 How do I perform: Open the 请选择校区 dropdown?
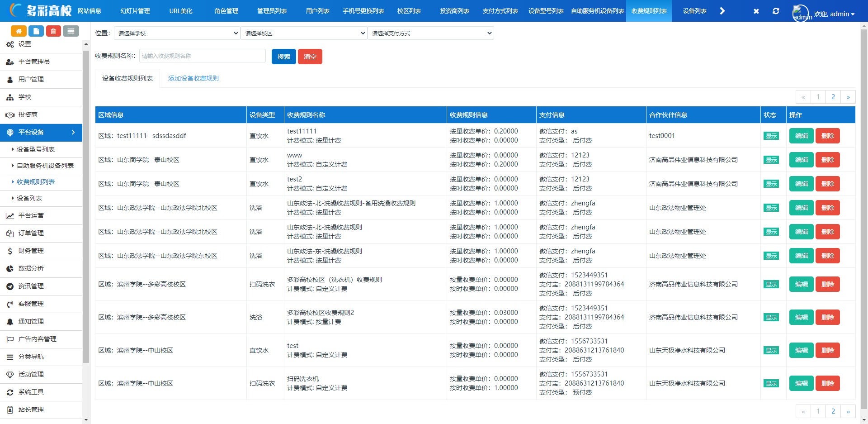click(x=304, y=33)
